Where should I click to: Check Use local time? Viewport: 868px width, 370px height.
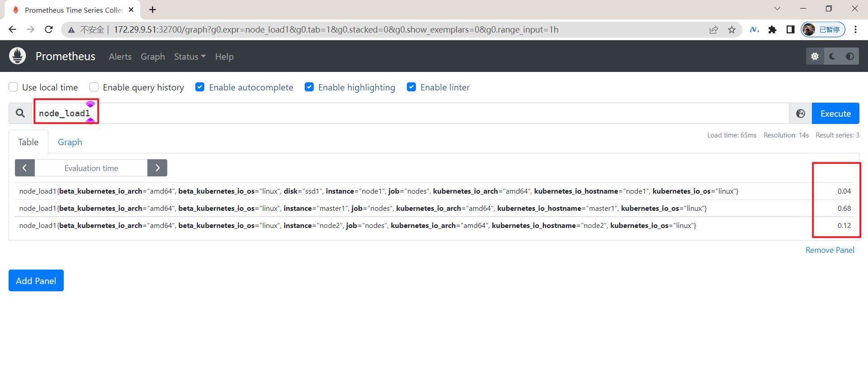(14, 87)
